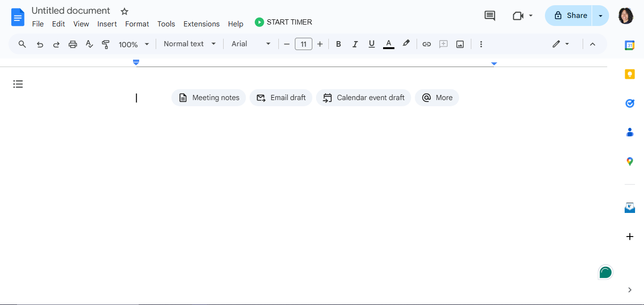Click the Share button
The width and height of the screenshot is (644, 305).
[x=569, y=16]
